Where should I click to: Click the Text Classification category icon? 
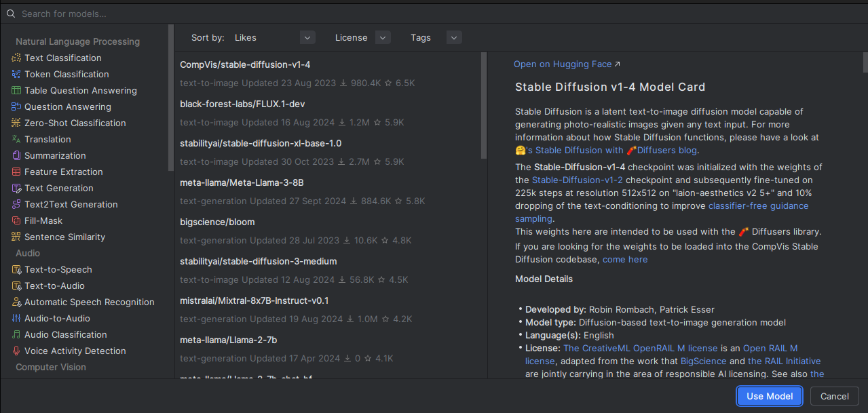pyautogui.click(x=16, y=58)
